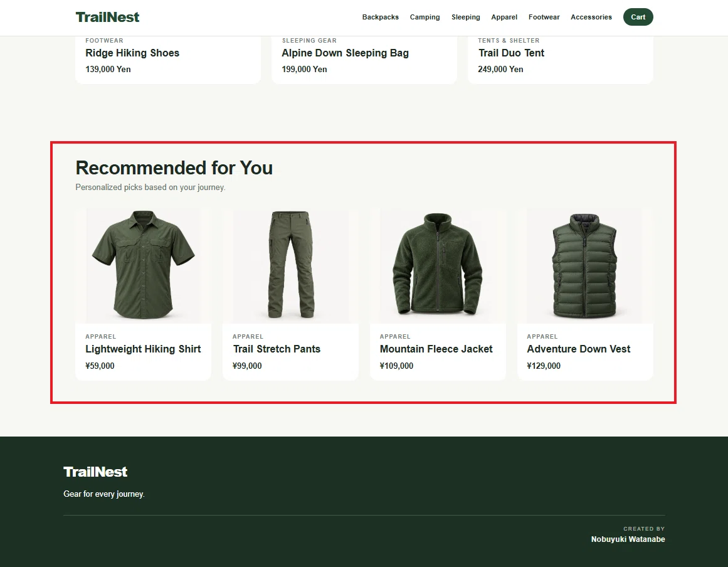Click the 199,000 Yen price
The width and height of the screenshot is (728, 567).
click(x=305, y=69)
